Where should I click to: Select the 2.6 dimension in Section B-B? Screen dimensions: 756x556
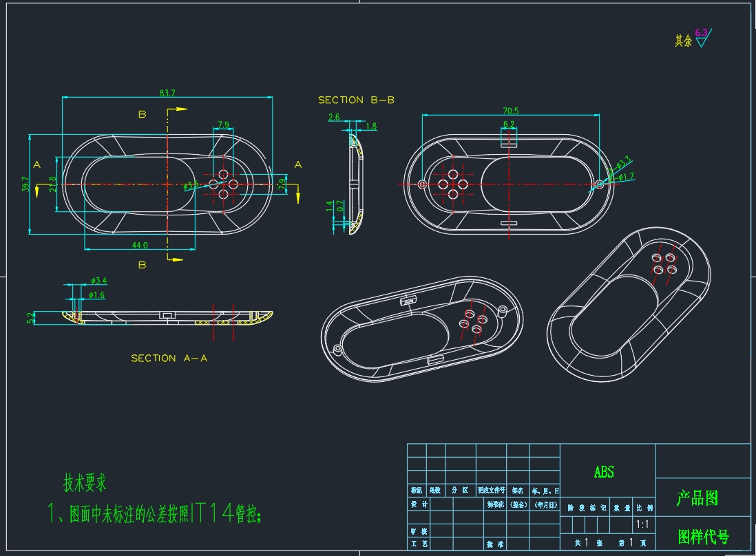click(x=334, y=117)
